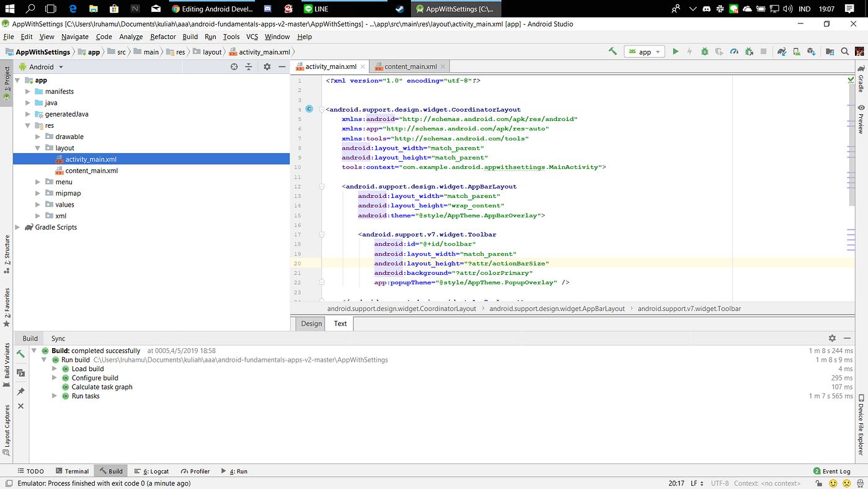The image size is (868, 489).
Task: Toggle the Terminal tool window
Action: pos(72,471)
